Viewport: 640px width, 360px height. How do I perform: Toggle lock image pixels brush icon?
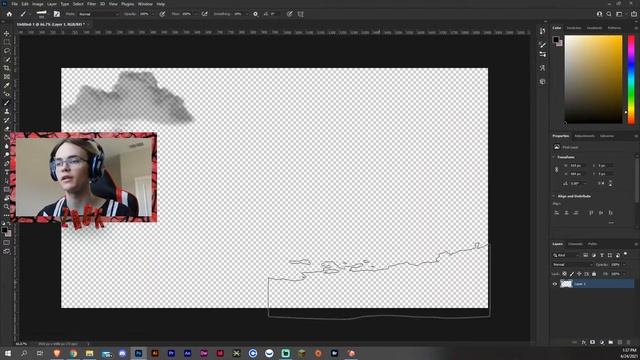(x=572, y=274)
